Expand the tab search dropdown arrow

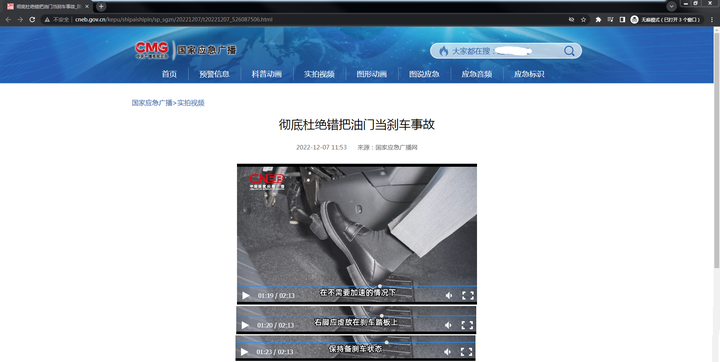tap(671, 6)
